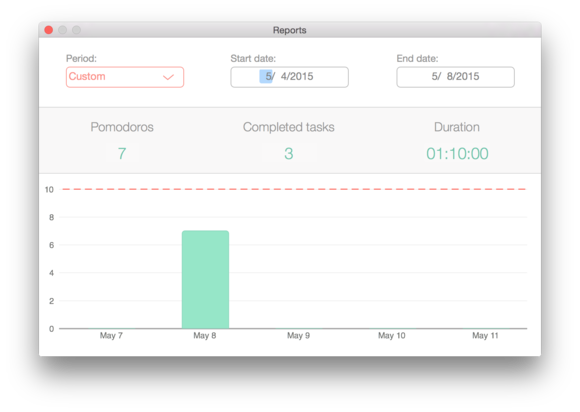
Task: Click the May 11 axis label
Action: (x=485, y=335)
